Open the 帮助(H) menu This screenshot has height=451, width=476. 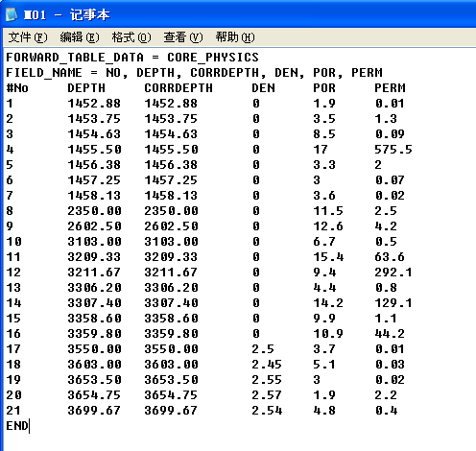coord(235,37)
